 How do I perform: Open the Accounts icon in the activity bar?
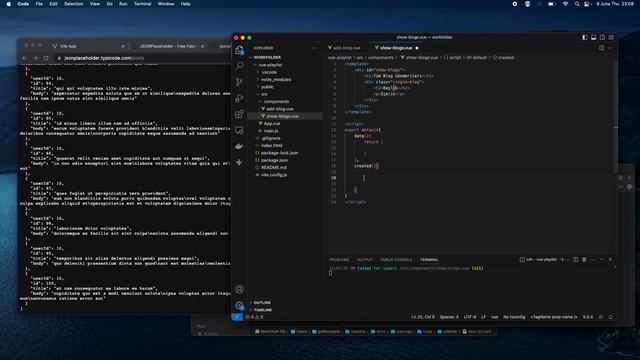click(240, 289)
